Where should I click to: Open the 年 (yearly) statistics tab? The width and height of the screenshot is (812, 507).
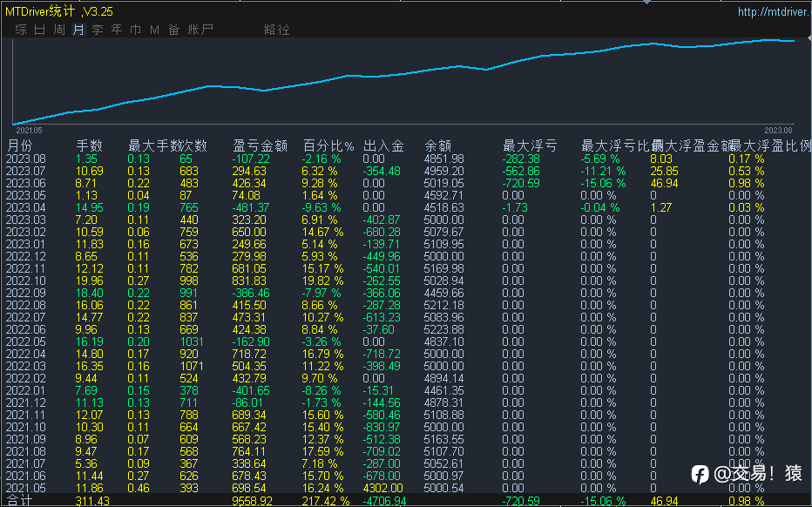coord(117,30)
